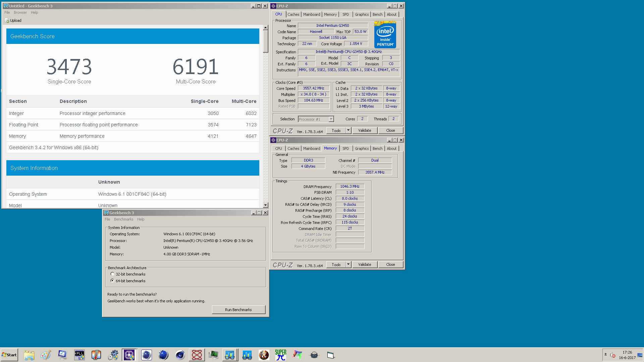Open Cinebench sphere icon in taskbar
The width and height of the screenshot is (644, 362).
(180, 355)
